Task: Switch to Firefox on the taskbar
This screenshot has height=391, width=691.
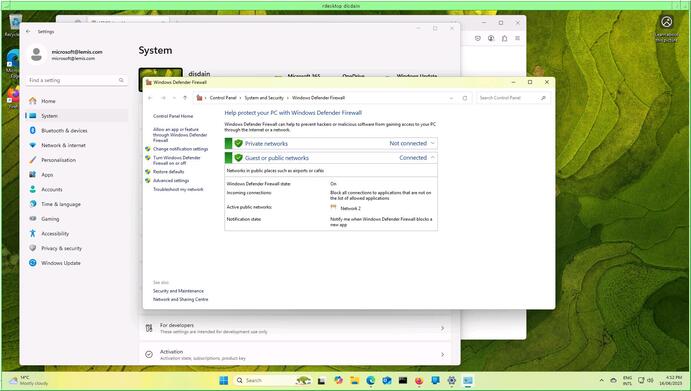Action: pyautogui.click(x=419, y=380)
